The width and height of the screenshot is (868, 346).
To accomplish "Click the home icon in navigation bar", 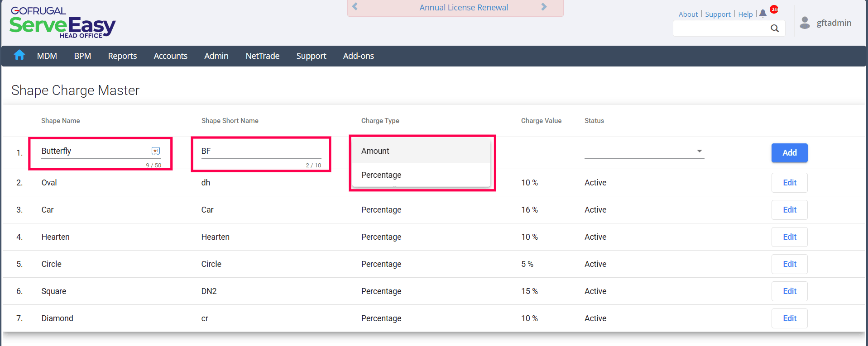I will pyautogui.click(x=19, y=55).
